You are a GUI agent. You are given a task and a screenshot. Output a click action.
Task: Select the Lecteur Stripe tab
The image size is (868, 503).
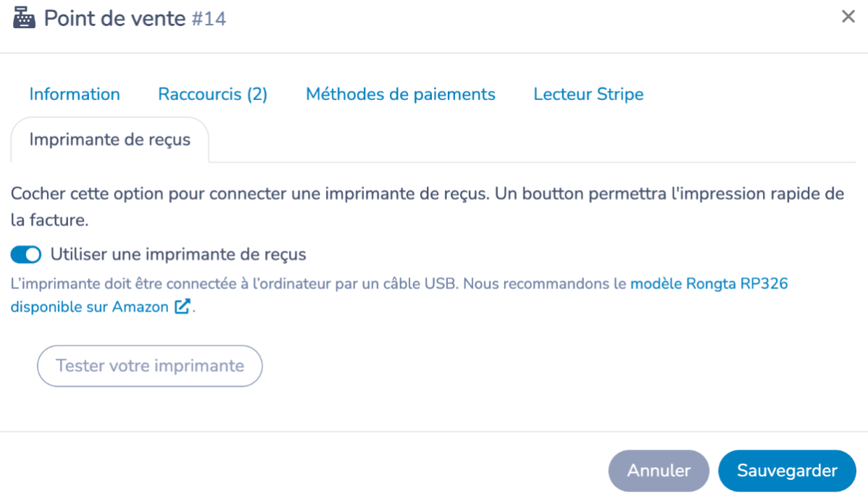(588, 94)
